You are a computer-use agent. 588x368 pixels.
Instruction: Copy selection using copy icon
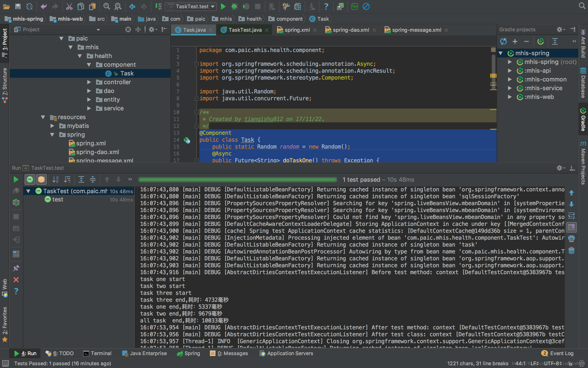tap(81, 7)
